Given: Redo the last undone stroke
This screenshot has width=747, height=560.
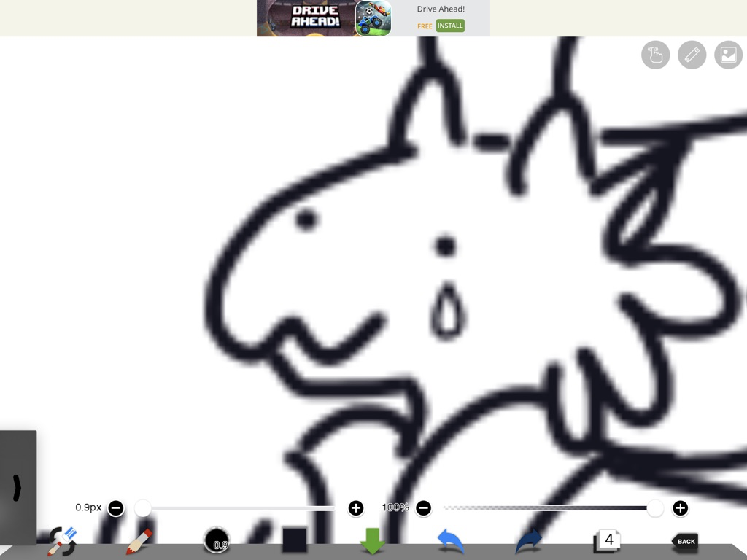Looking at the screenshot, I should tap(529, 542).
